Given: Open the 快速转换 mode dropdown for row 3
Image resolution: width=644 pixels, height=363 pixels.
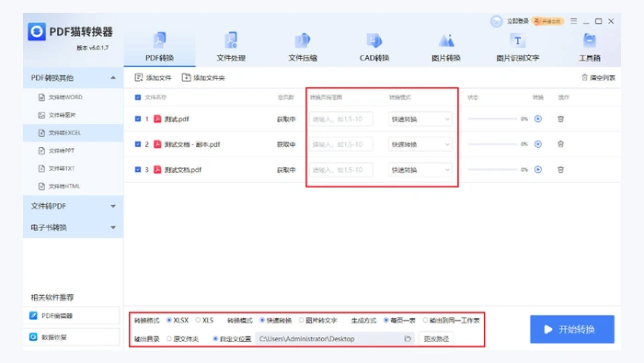Looking at the screenshot, I should click(x=420, y=170).
